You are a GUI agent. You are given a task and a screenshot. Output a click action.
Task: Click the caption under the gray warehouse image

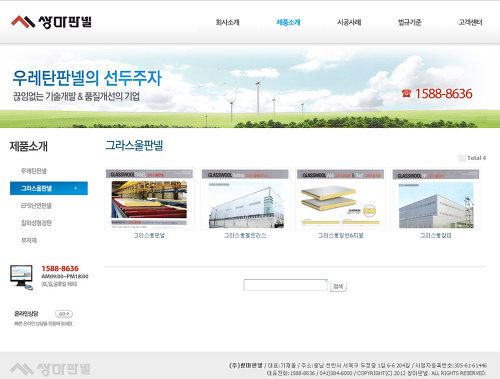(x=436, y=235)
